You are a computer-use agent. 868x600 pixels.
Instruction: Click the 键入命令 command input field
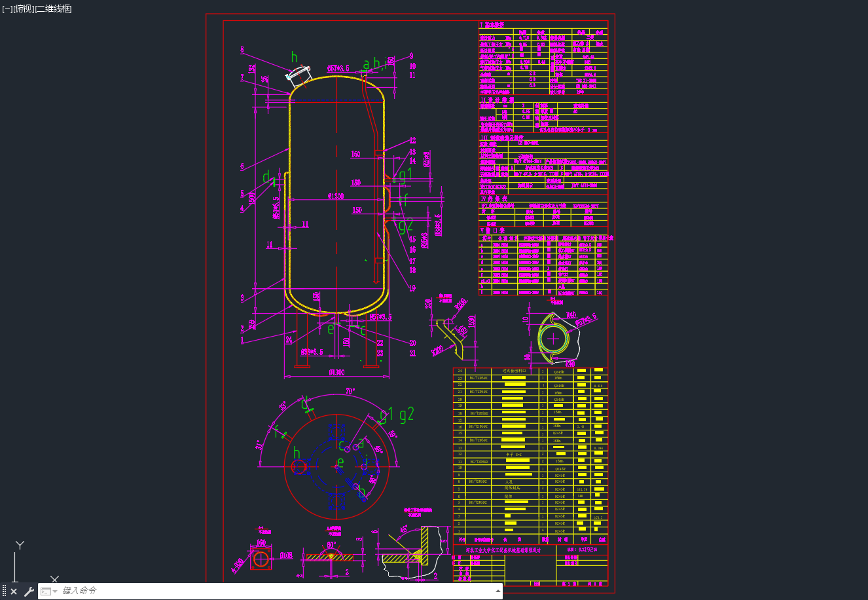coord(275,591)
